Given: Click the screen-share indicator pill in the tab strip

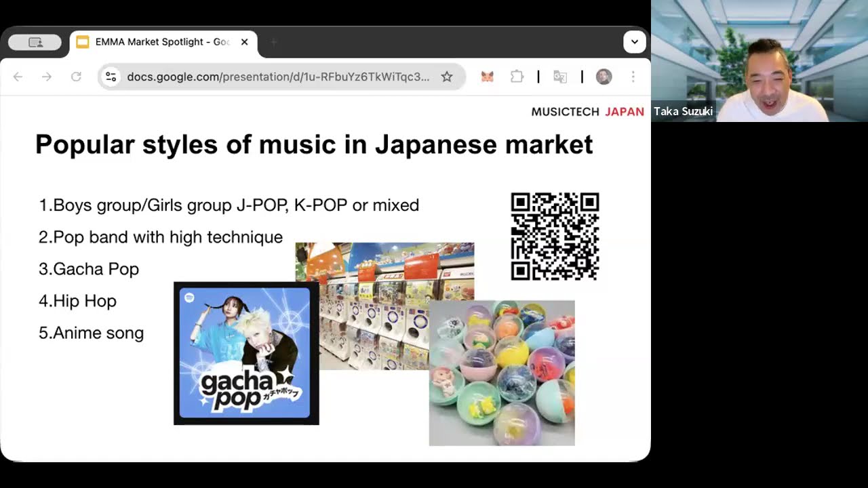Looking at the screenshot, I should click(x=35, y=42).
